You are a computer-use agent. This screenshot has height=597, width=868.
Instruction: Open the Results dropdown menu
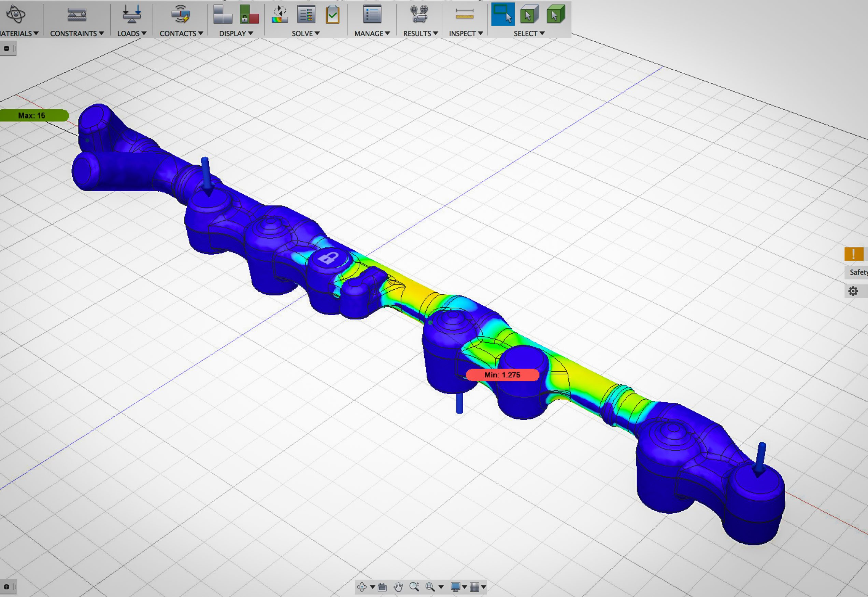pos(421,33)
